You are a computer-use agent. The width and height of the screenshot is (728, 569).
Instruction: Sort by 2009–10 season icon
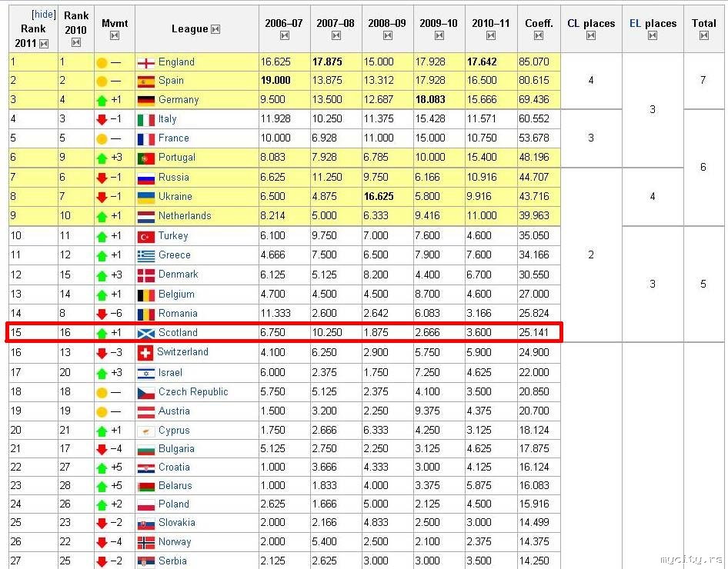(439, 35)
